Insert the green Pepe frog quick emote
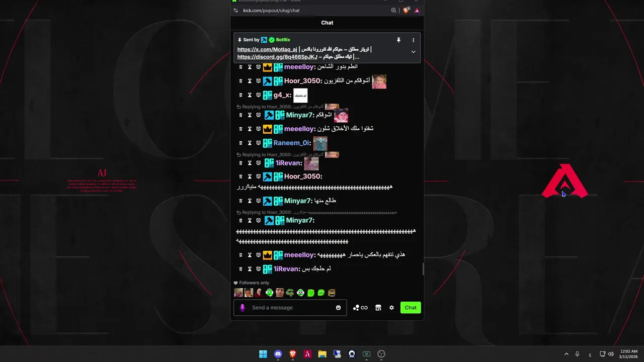 point(290,293)
